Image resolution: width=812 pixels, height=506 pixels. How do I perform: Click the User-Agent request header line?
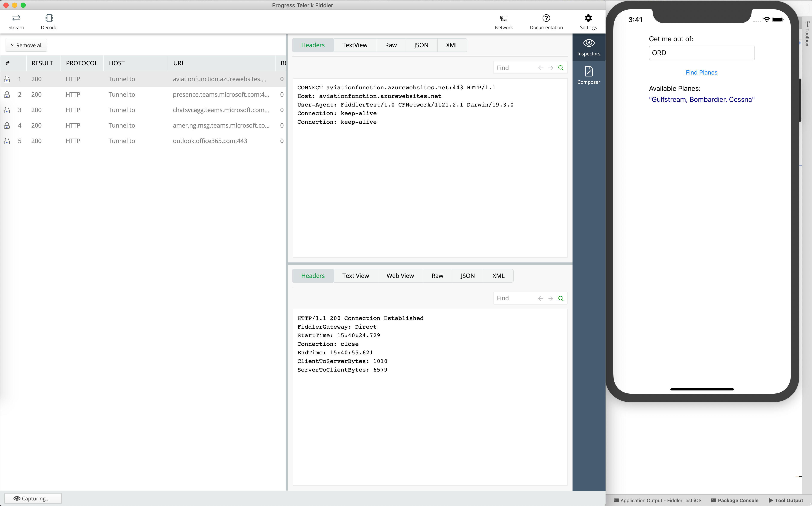point(405,105)
